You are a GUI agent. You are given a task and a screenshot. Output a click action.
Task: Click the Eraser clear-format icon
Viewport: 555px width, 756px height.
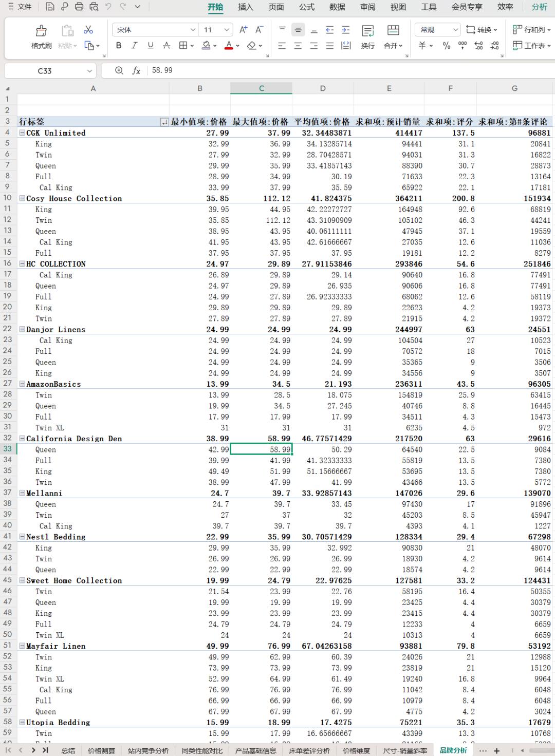(251, 46)
